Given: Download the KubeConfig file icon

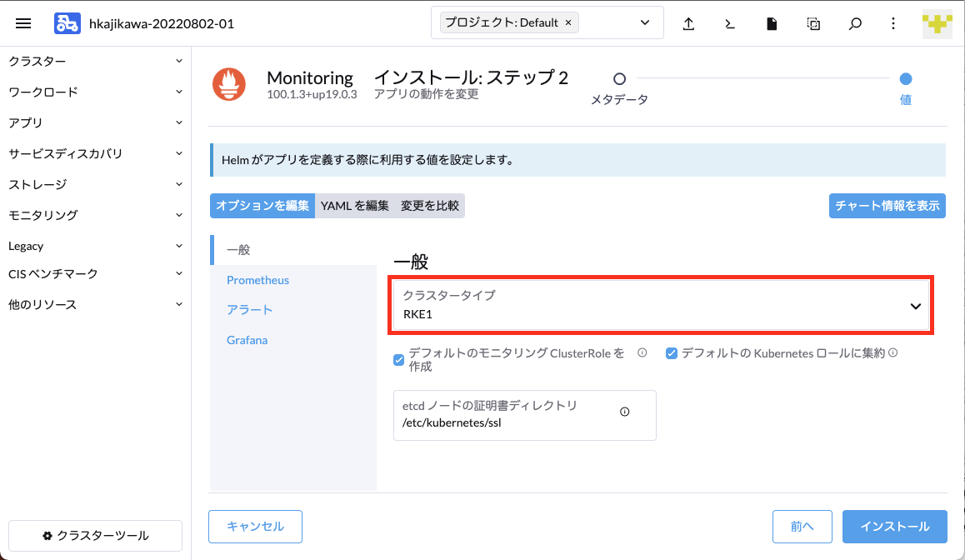Looking at the screenshot, I should 772,24.
